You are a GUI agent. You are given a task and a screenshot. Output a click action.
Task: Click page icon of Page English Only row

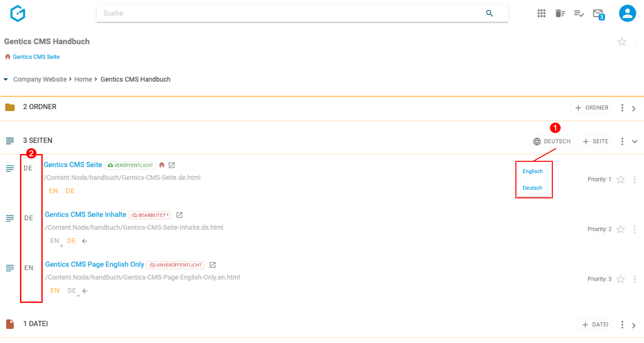10,268
